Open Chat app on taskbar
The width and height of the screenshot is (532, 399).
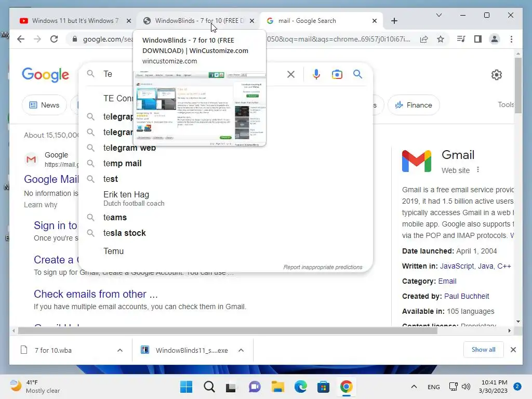[x=255, y=387]
